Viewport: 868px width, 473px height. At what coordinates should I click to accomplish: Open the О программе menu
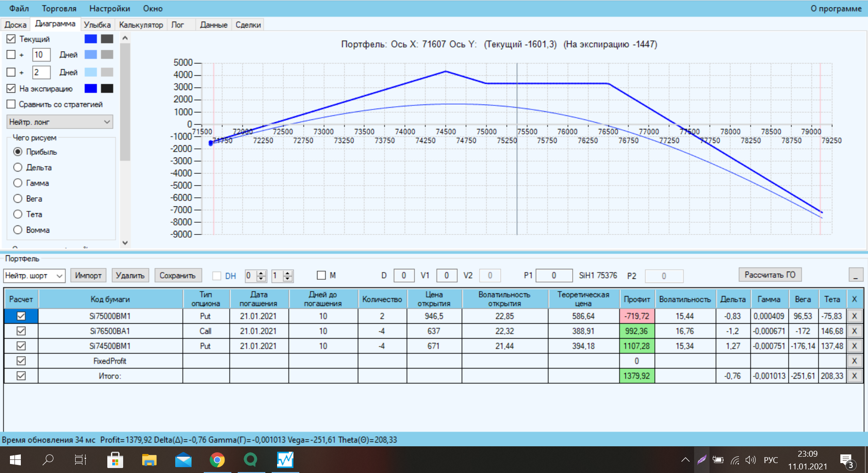tap(836, 9)
